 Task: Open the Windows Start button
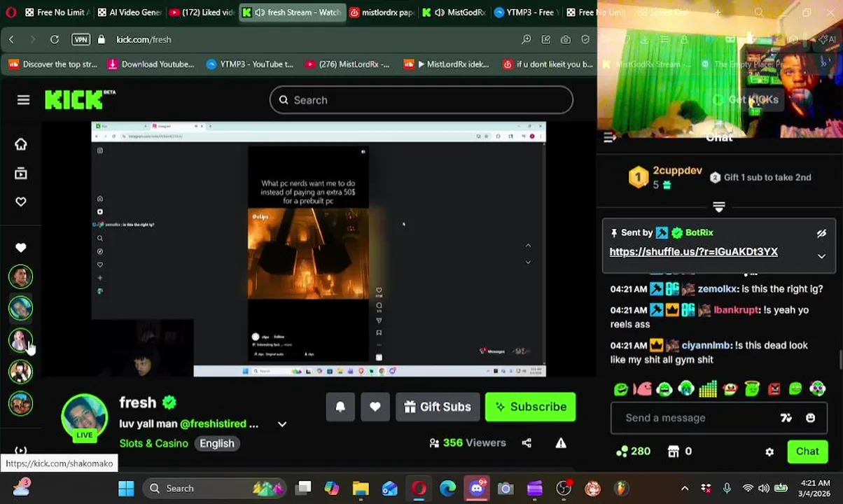(x=126, y=489)
